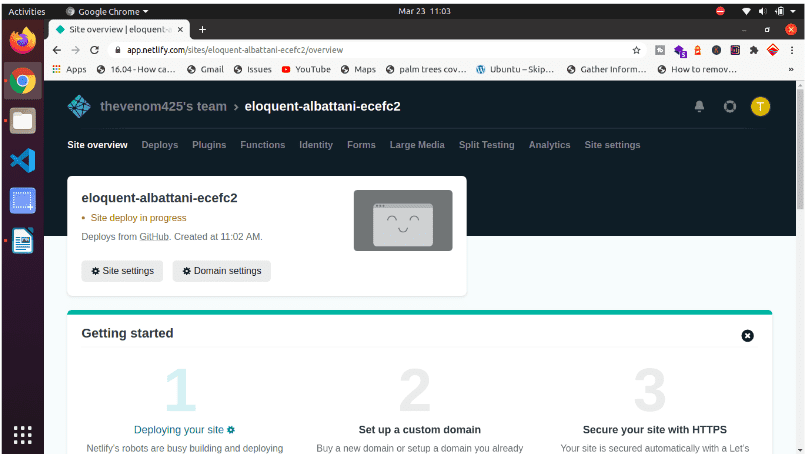Click the Domain settings button
Image resolution: width=805 pixels, height=454 pixels.
[x=221, y=271]
